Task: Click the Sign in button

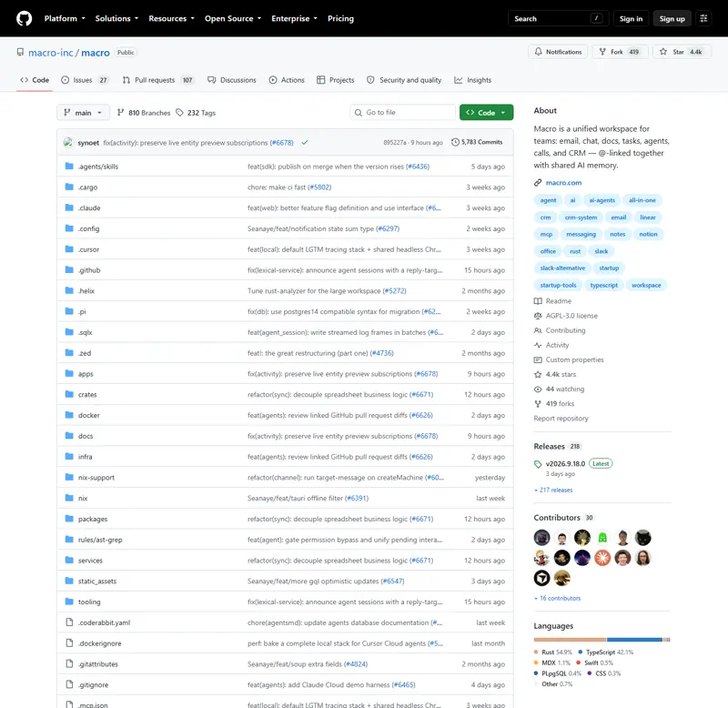Action: [x=631, y=18]
